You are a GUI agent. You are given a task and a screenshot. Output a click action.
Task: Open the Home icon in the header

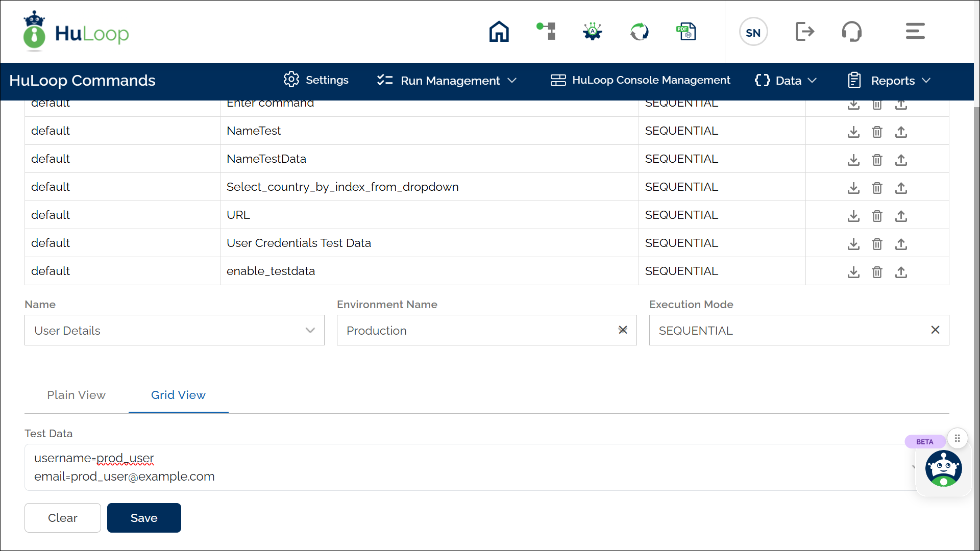(499, 32)
